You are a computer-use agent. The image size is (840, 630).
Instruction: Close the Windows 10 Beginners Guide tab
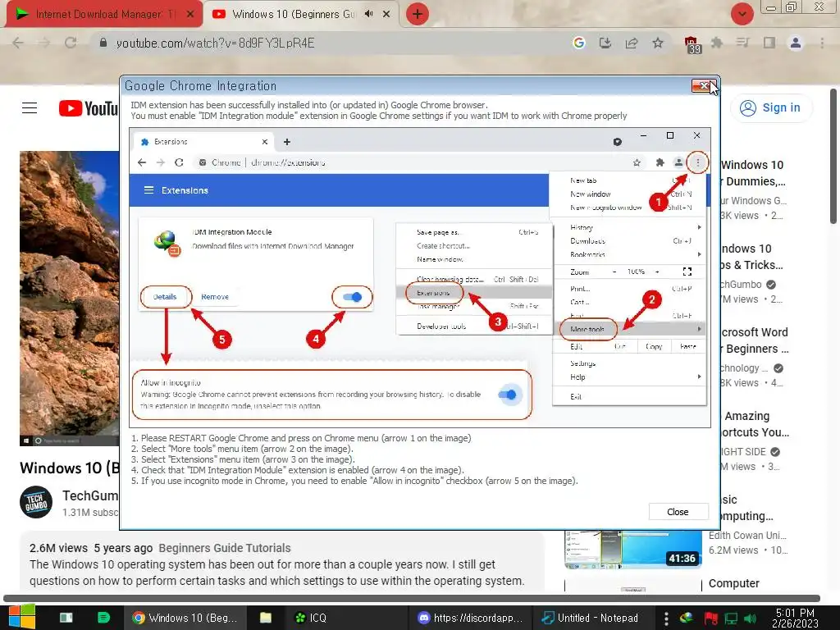click(386, 15)
